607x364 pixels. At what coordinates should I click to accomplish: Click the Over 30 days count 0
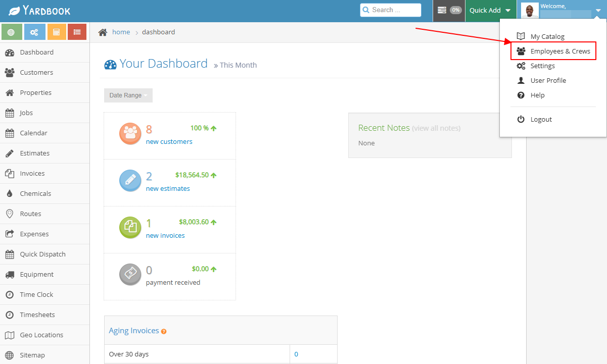(x=296, y=354)
